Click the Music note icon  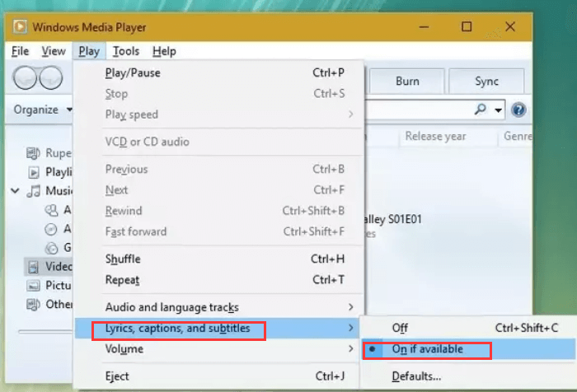point(34,191)
